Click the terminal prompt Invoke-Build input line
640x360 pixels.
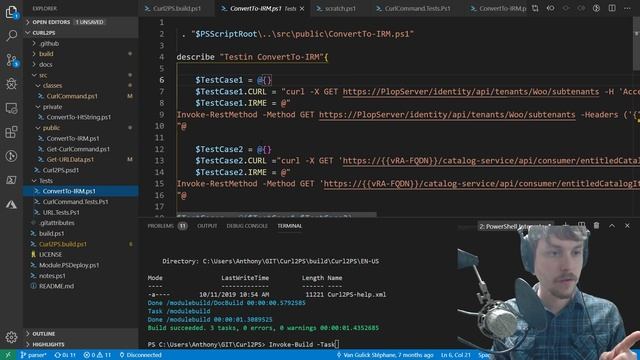(243, 344)
